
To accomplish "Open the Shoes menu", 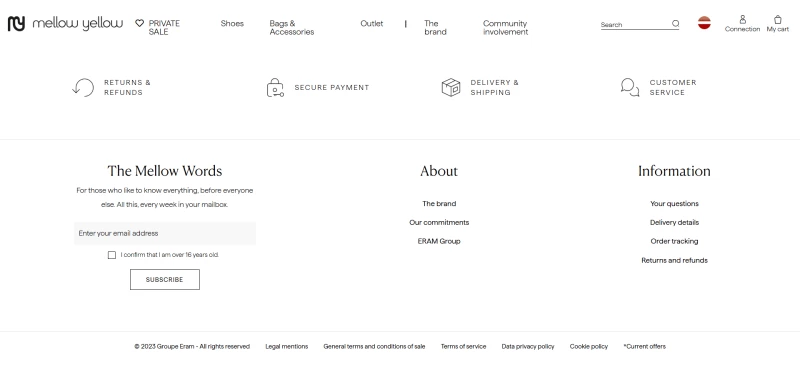I will pos(232,23).
